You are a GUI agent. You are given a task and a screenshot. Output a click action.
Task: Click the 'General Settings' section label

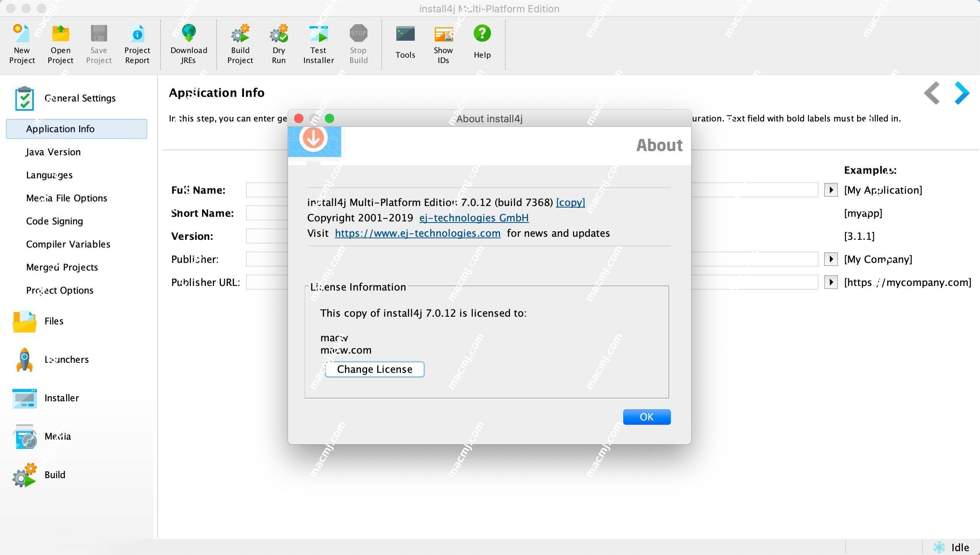80,98
